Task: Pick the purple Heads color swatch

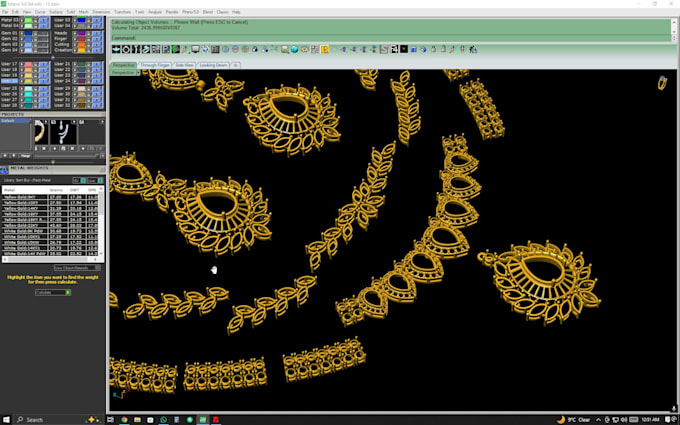Action: tap(82, 33)
